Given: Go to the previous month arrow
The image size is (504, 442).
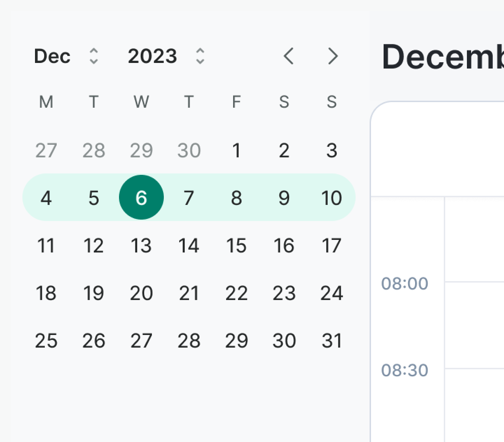Looking at the screenshot, I should [x=289, y=56].
